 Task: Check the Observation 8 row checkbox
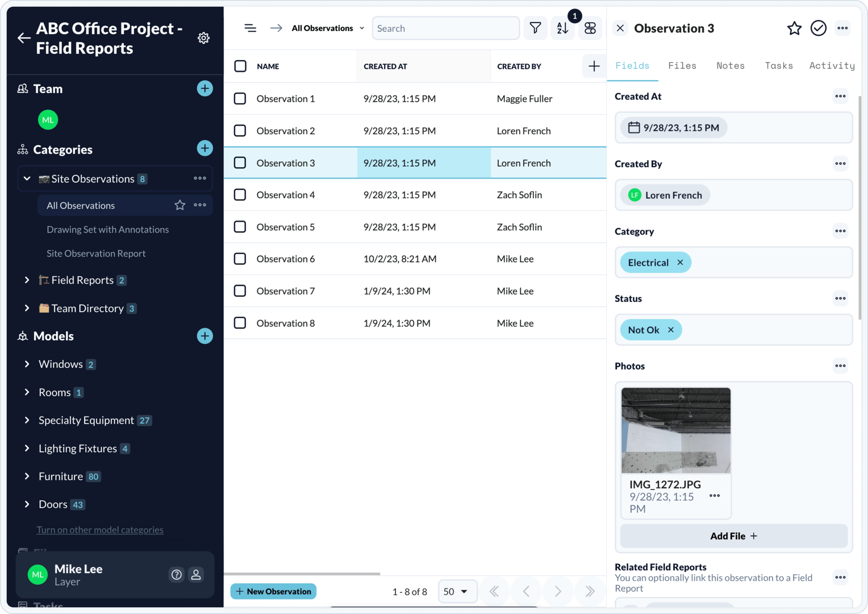pos(240,323)
